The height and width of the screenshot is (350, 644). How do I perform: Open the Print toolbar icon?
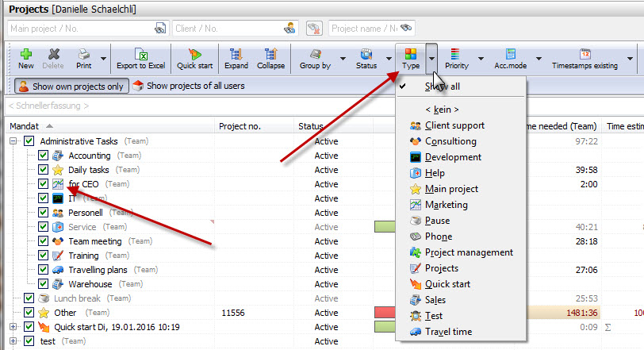point(82,55)
